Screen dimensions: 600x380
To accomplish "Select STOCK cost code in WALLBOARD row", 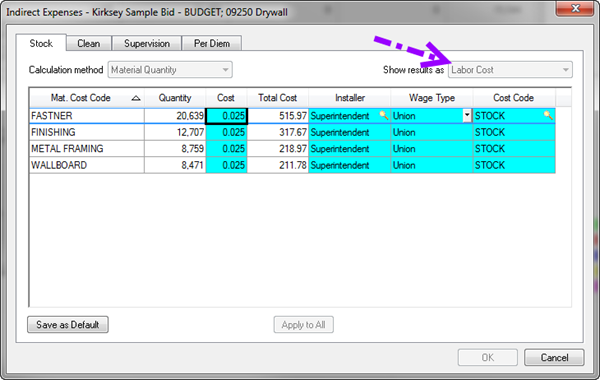I will click(514, 165).
